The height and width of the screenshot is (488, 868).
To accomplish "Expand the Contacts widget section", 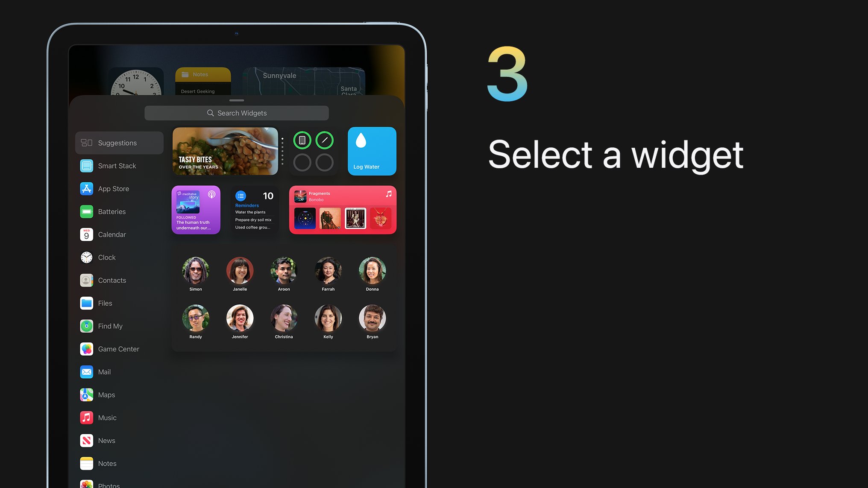I will [x=112, y=280].
